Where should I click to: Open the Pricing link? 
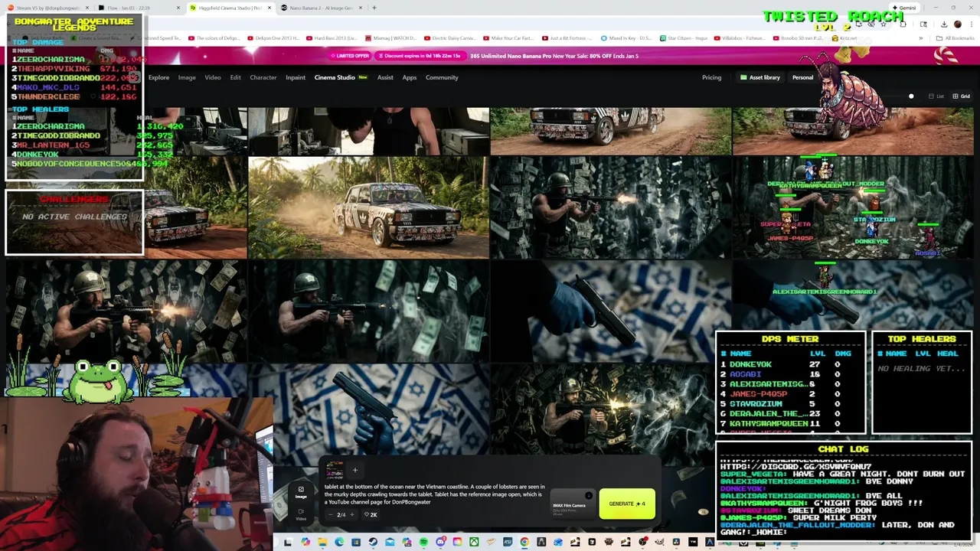[x=711, y=77]
